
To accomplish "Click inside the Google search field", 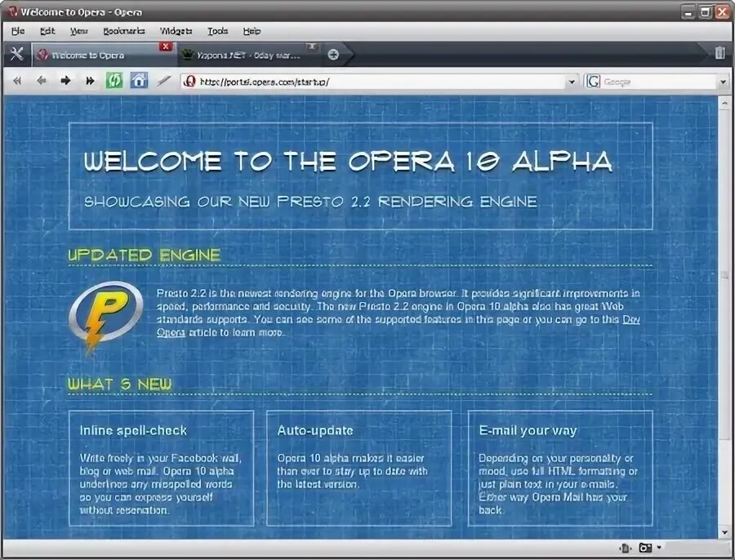I will 645,81.
